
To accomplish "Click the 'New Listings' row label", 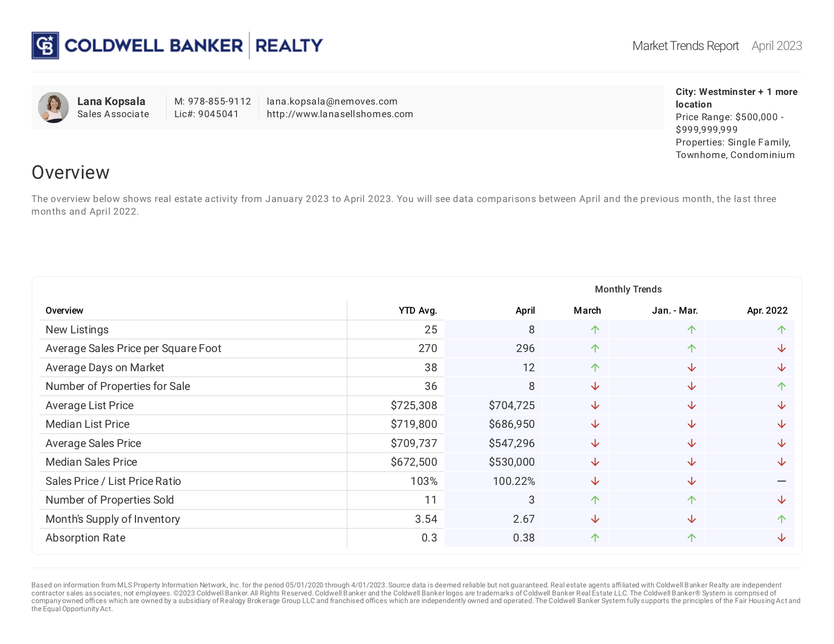I will [77, 330].
